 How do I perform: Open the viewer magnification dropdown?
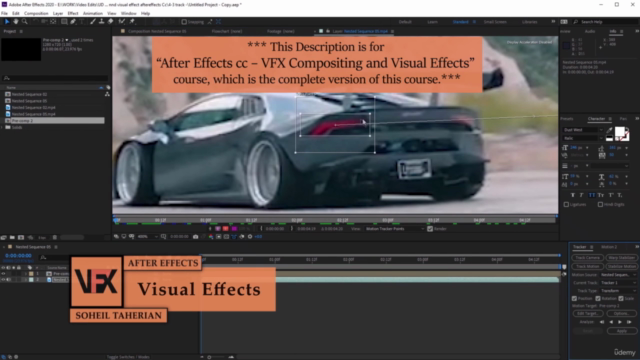pos(148,237)
